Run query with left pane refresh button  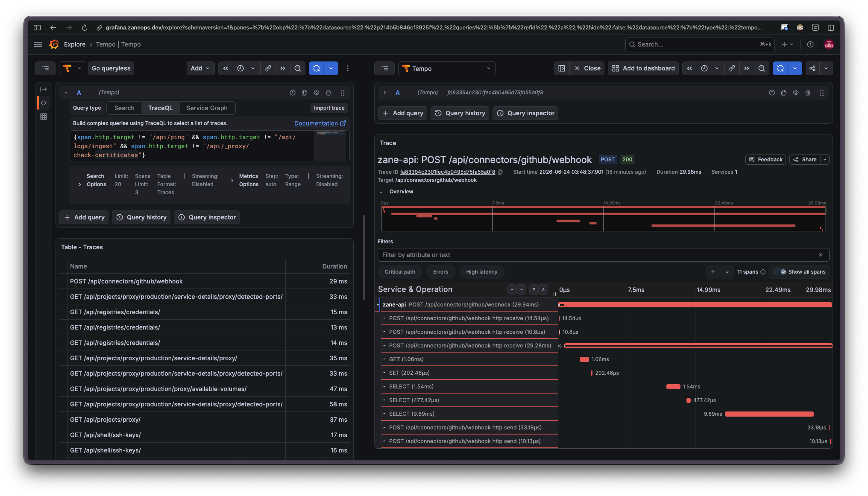click(317, 68)
